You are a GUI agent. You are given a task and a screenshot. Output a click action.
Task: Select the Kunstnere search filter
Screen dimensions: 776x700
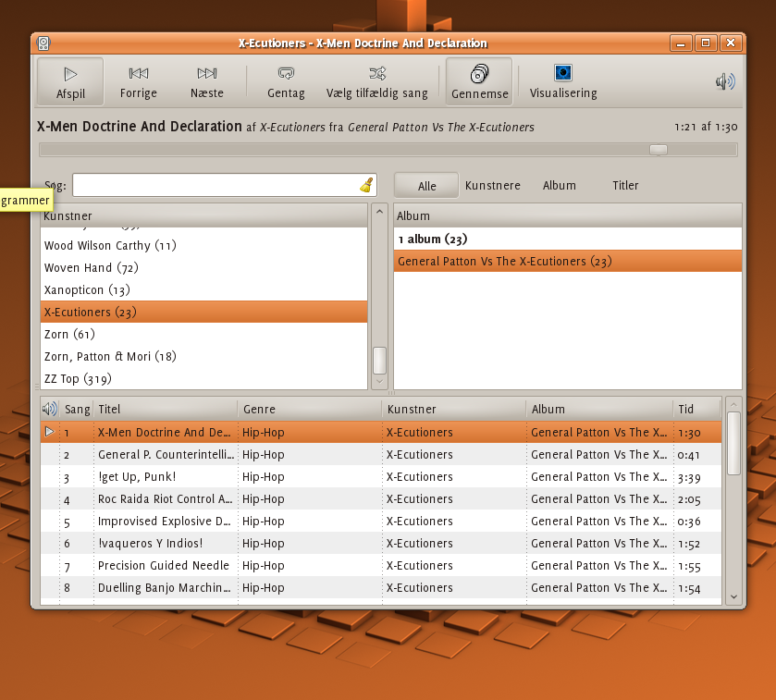pos(492,186)
